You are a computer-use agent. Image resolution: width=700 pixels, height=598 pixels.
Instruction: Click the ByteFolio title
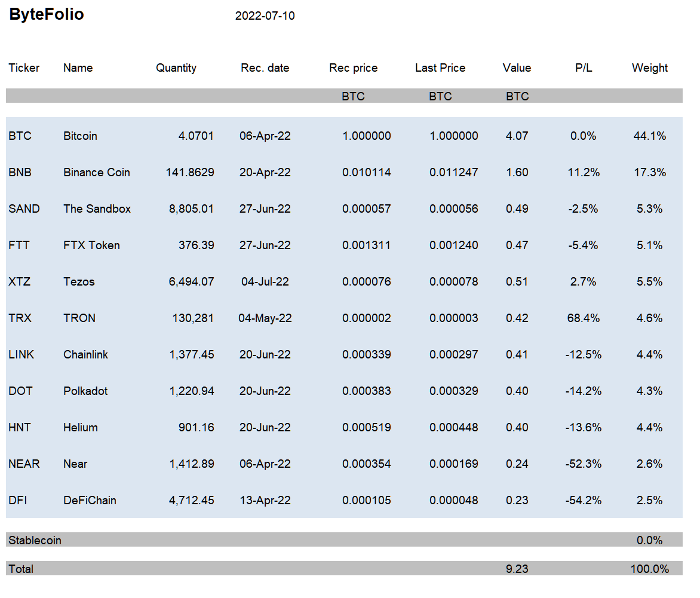[x=47, y=14]
